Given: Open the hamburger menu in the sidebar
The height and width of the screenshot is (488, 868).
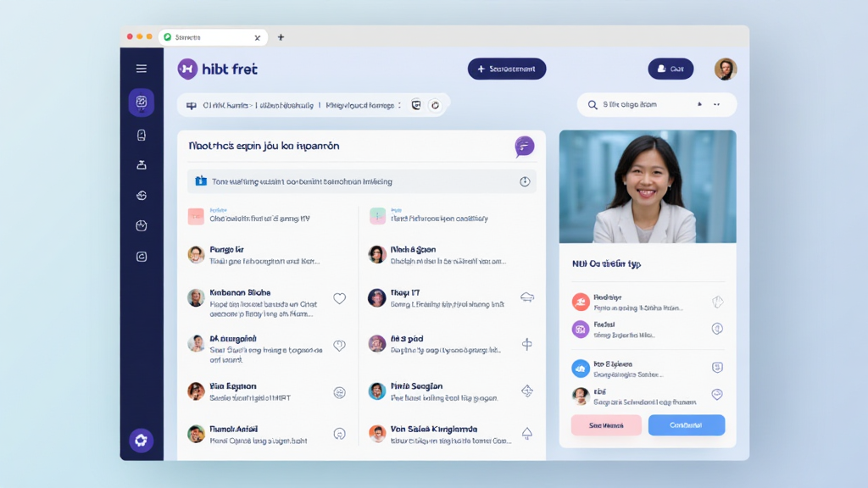Looking at the screenshot, I should (x=141, y=69).
